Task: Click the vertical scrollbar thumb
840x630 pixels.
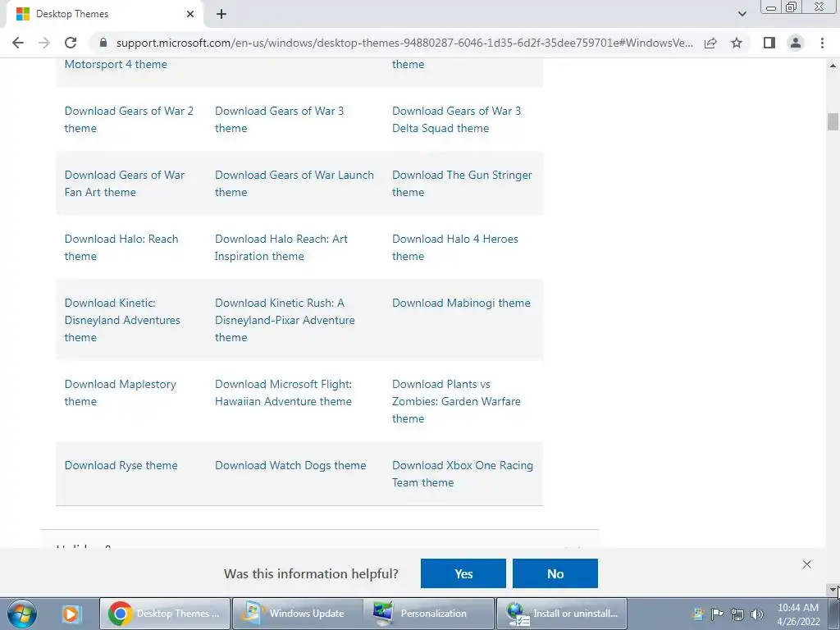Action: coord(833,121)
